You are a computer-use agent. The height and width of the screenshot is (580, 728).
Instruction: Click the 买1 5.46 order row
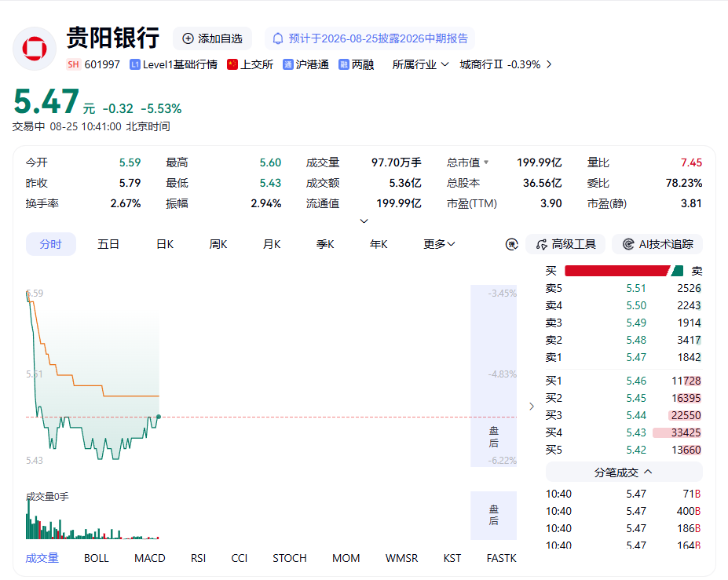point(624,381)
